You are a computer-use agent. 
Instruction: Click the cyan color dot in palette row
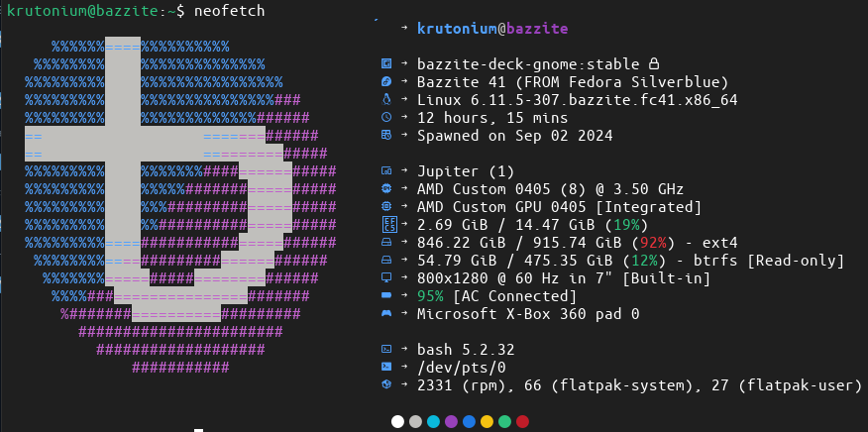tap(433, 422)
